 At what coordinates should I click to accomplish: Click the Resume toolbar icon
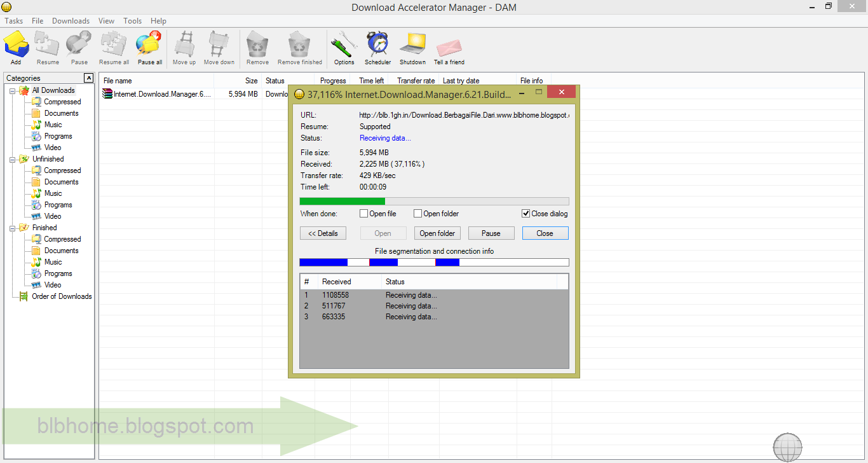point(48,44)
